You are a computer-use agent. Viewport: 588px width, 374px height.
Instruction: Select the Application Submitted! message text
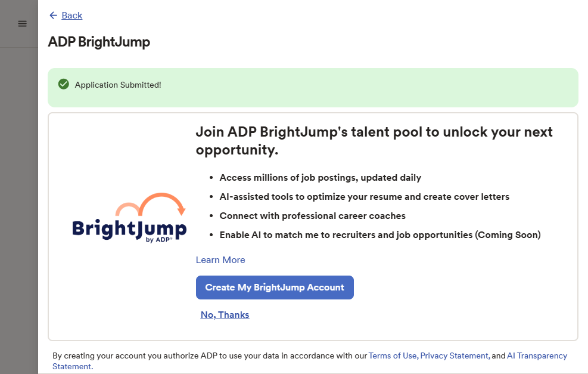118,85
